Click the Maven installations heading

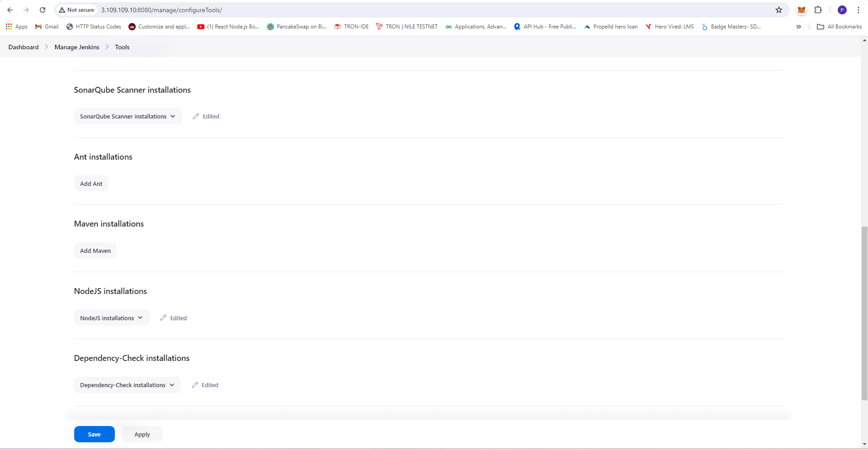click(109, 224)
